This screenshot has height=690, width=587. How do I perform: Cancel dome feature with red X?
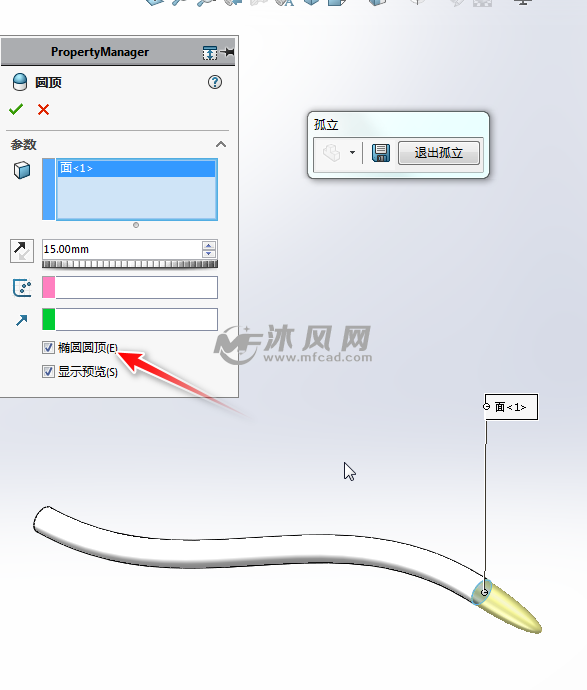(x=43, y=109)
